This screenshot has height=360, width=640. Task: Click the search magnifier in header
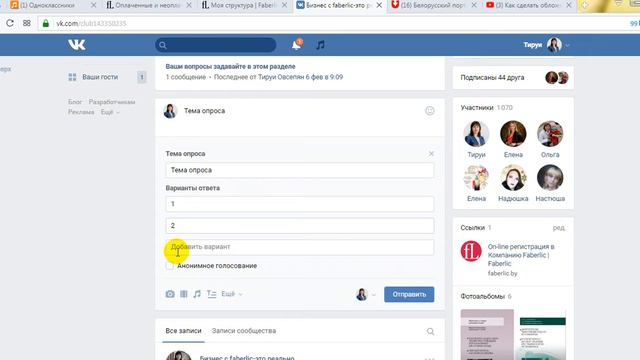[163, 45]
